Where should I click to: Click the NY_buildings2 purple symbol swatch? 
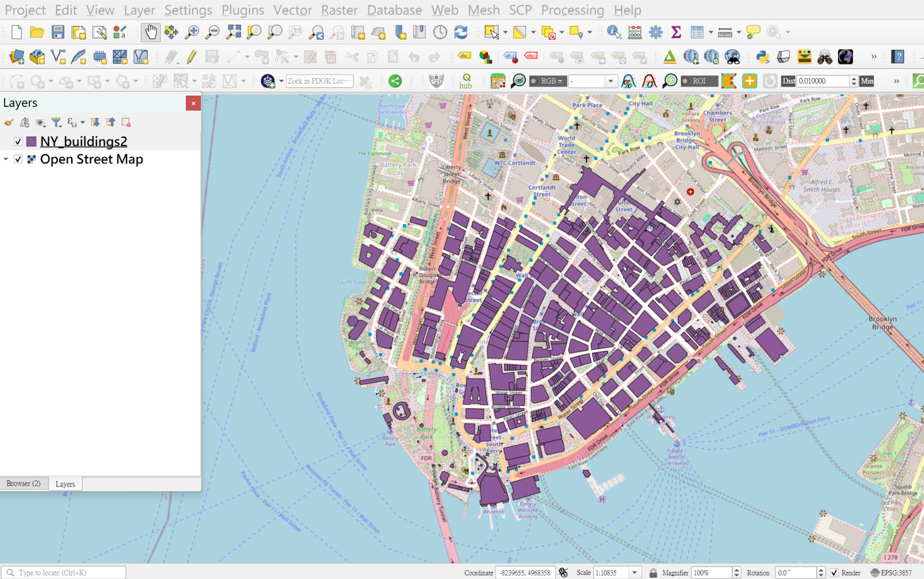tap(31, 141)
